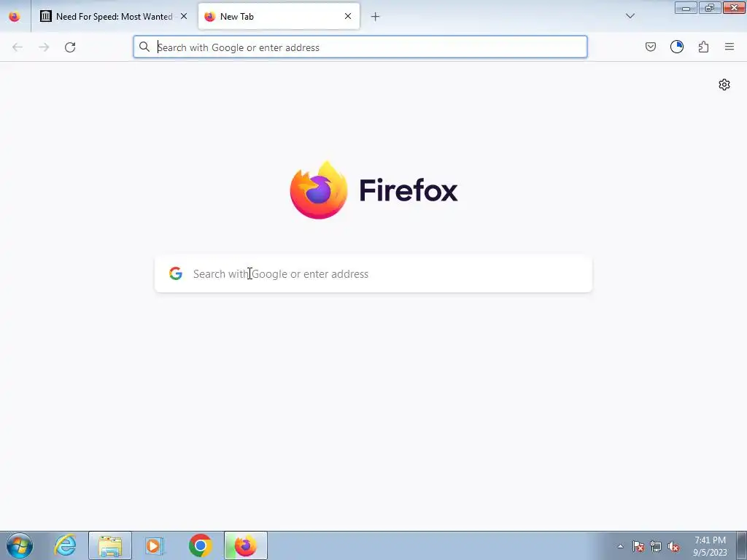This screenshot has height=560, width=747.
Task: Click the center Google search box
Action: [373, 274]
